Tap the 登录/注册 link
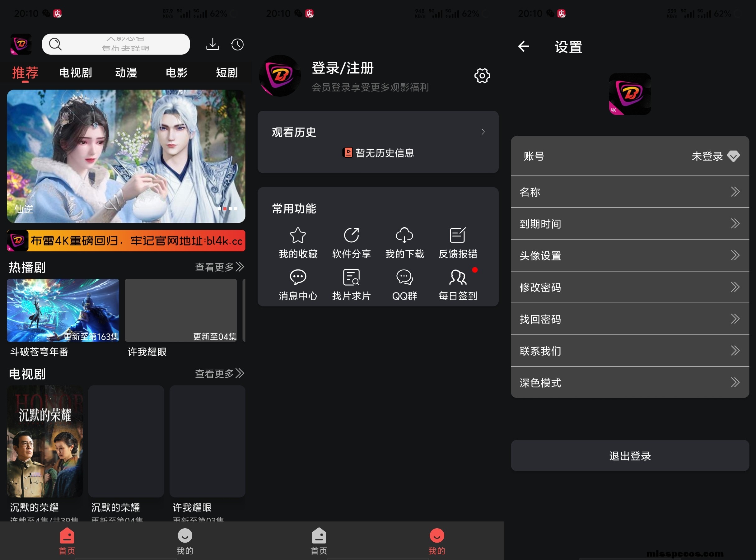756x560 pixels. click(343, 68)
